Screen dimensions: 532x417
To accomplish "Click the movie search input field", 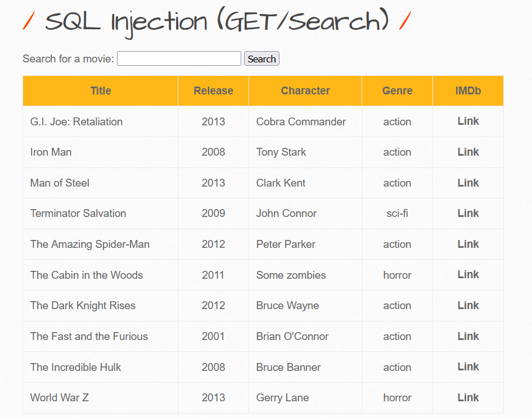I will [x=179, y=58].
